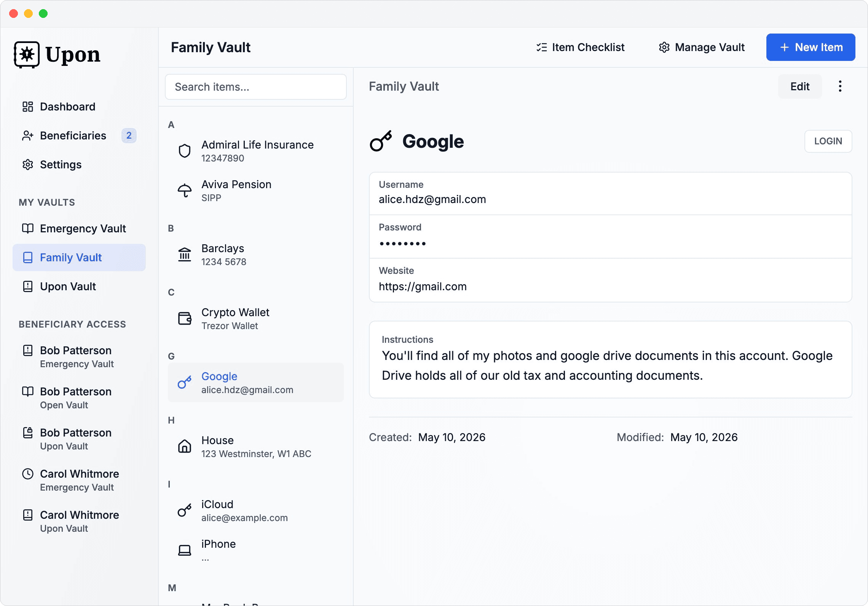The height and width of the screenshot is (606, 868).
Task: Click the Search items field
Action: (x=256, y=87)
